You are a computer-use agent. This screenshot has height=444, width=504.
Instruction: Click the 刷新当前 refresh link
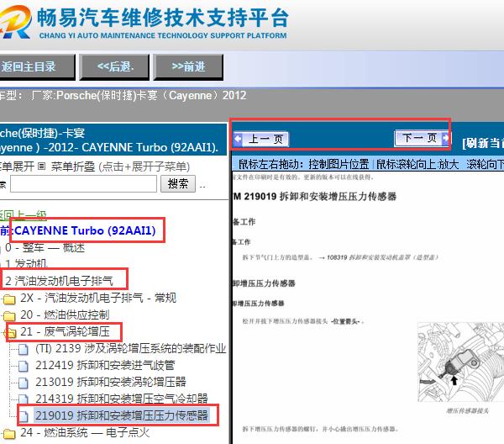483,143
